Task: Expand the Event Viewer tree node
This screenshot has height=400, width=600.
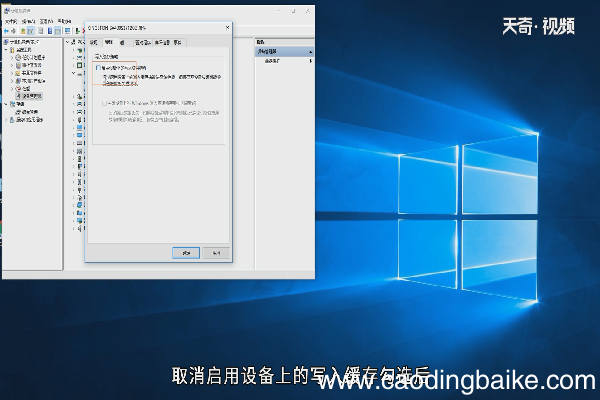Action: click(x=12, y=65)
